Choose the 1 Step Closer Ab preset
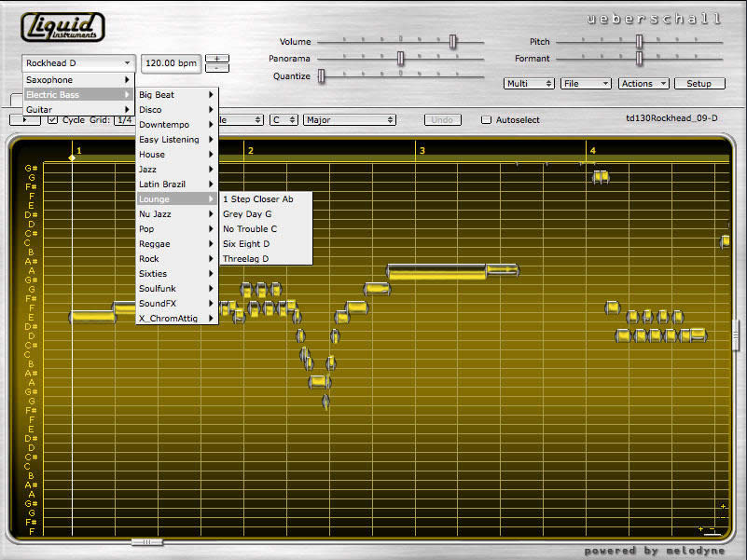This screenshot has width=747, height=560. (x=266, y=199)
